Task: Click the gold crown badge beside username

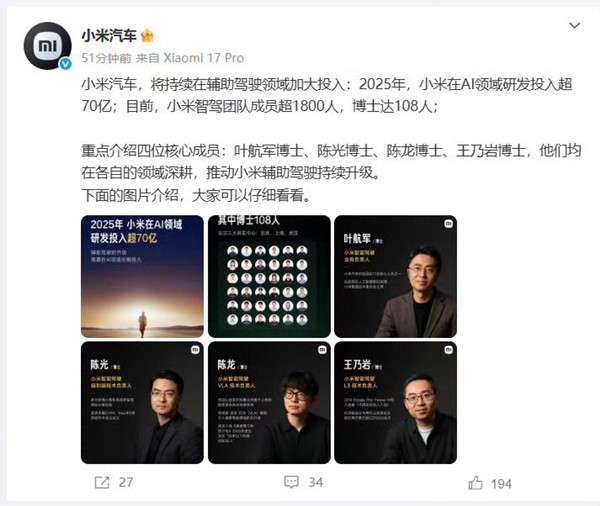Action: [x=147, y=36]
